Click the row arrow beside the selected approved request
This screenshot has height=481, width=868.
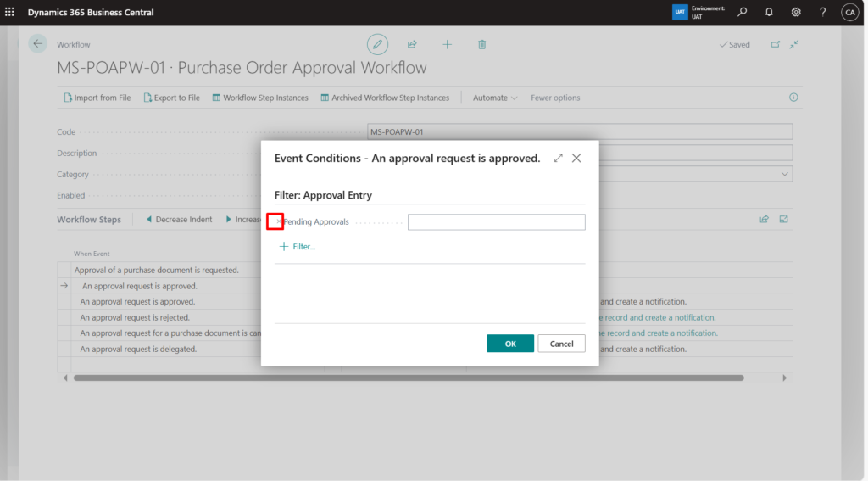pos(64,286)
